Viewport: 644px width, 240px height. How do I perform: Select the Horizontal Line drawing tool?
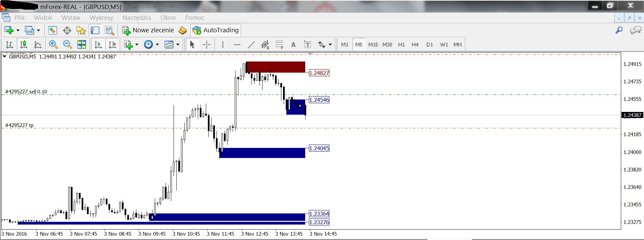237,44
